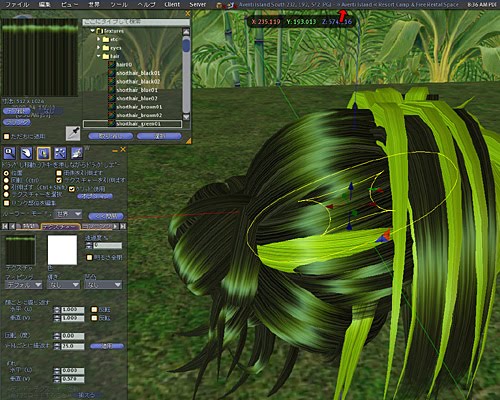
Task: Open the 輝き (shininess) dropdown
Action: click(63, 285)
